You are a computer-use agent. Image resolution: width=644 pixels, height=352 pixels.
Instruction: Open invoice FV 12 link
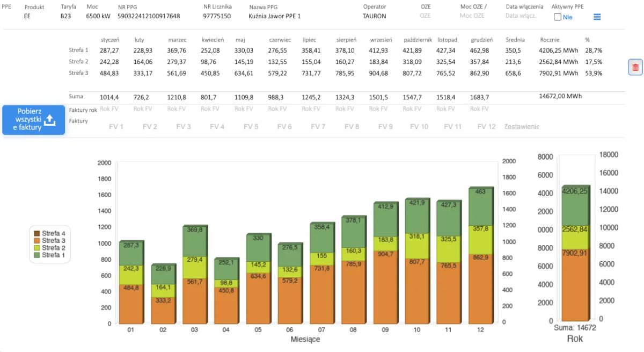click(486, 127)
